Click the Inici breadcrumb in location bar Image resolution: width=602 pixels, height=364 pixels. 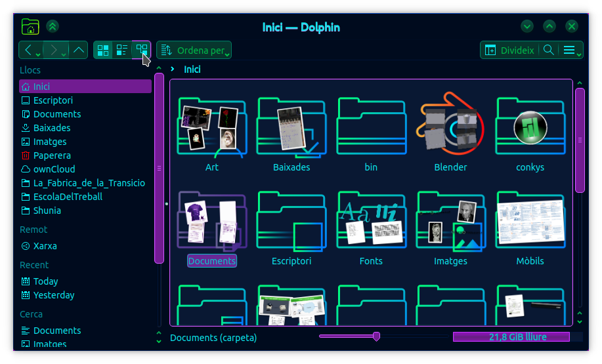point(192,70)
